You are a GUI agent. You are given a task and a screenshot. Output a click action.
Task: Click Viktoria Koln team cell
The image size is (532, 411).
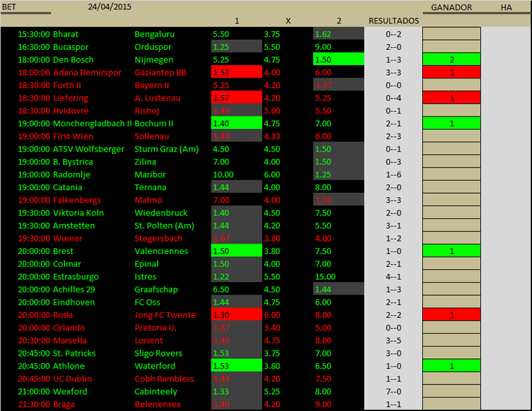78,213
